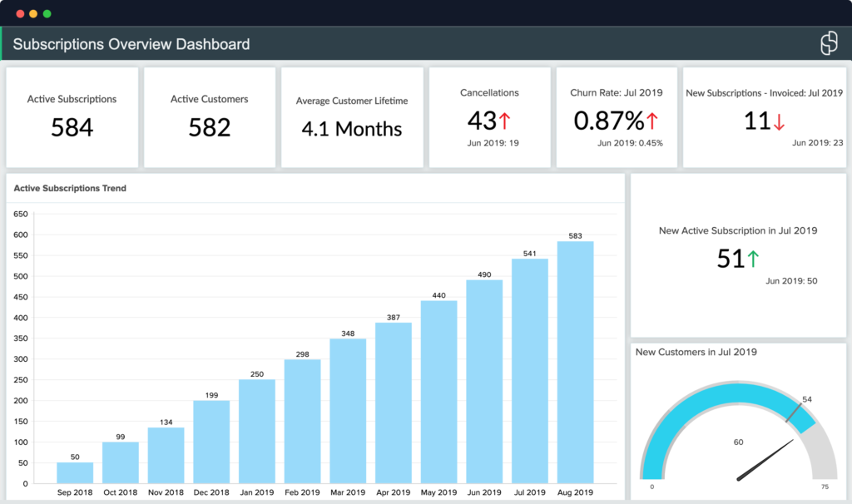Select the Apr 2019 bar labeled 387
Screen dimensions: 852x504
tap(394, 403)
